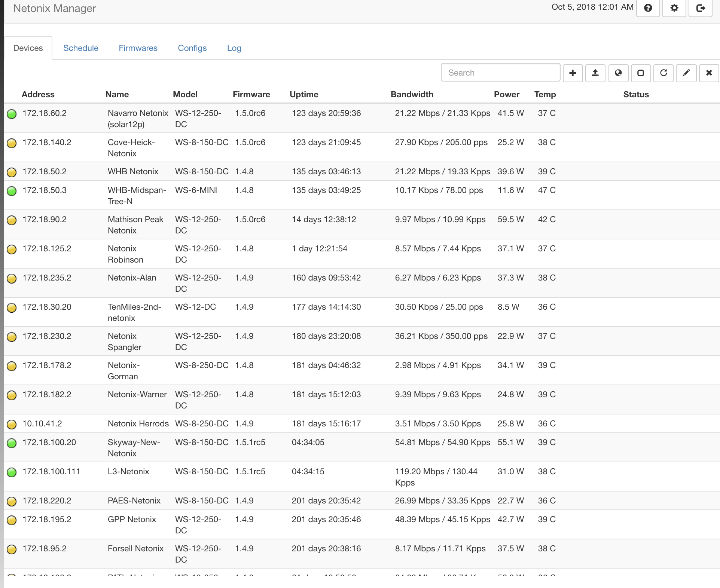Click the globe icon button
Screen dimensions: 720x588
[x=618, y=73]
